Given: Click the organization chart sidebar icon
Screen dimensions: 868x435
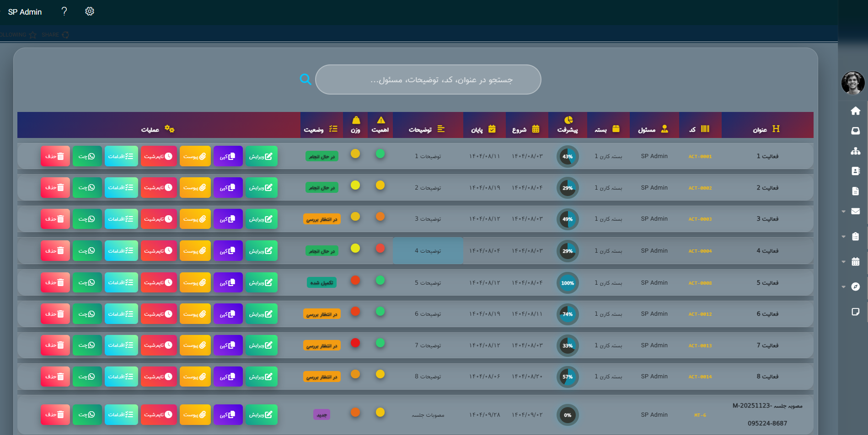Looking at the screenshot, I should [x=855, y=151].
